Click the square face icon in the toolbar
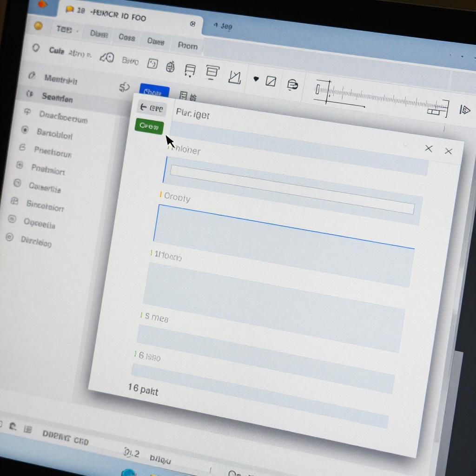The width and height of the screenshot is (476, 476). point(152,64)
